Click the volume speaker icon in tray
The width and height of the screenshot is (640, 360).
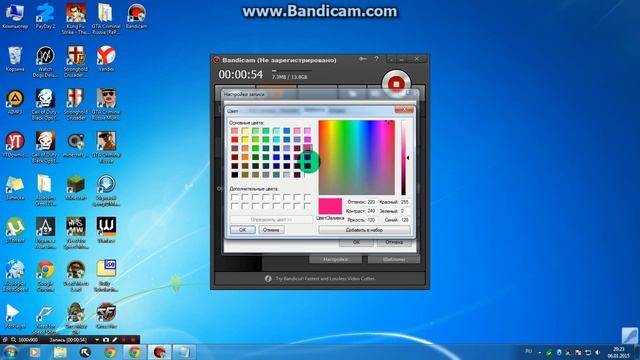coord(598,352)
